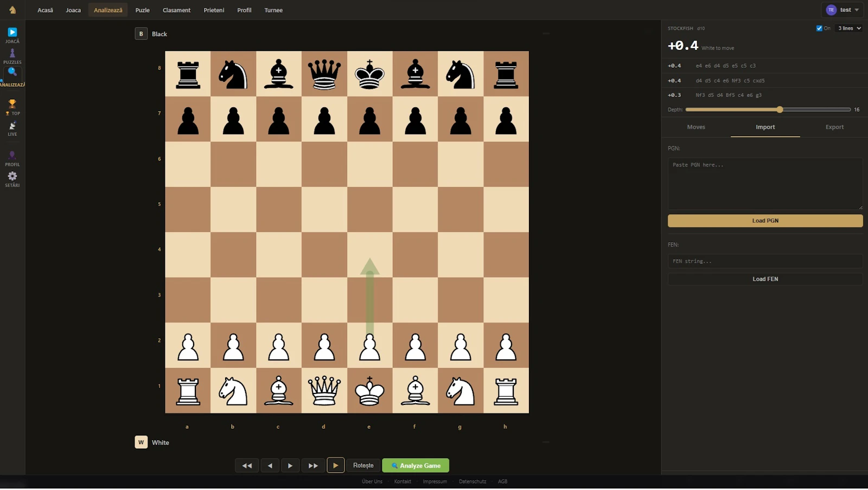Select the black king on e8
868x490 pixels.
370,74
